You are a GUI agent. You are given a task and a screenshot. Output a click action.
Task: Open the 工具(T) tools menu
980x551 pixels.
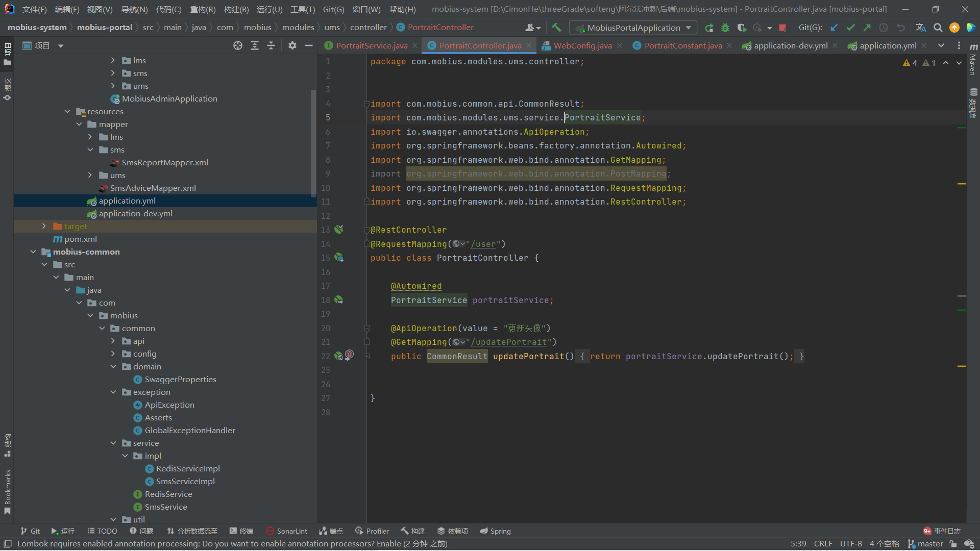coord(303,9)
